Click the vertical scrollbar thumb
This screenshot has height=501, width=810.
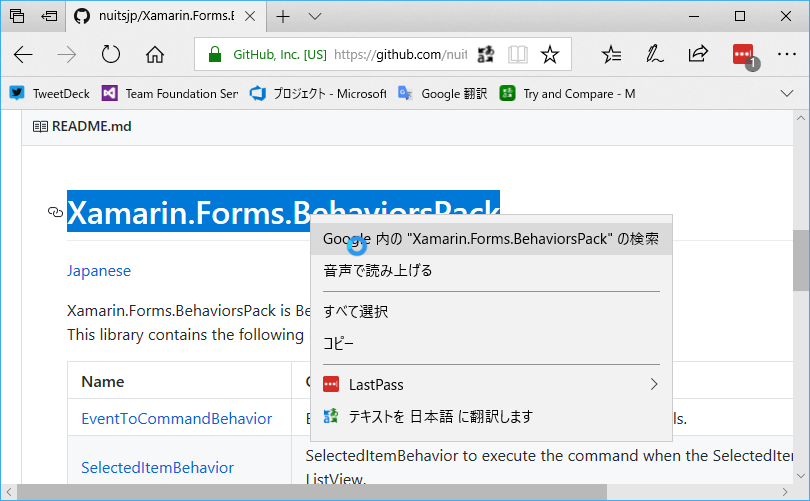[801, 261]
